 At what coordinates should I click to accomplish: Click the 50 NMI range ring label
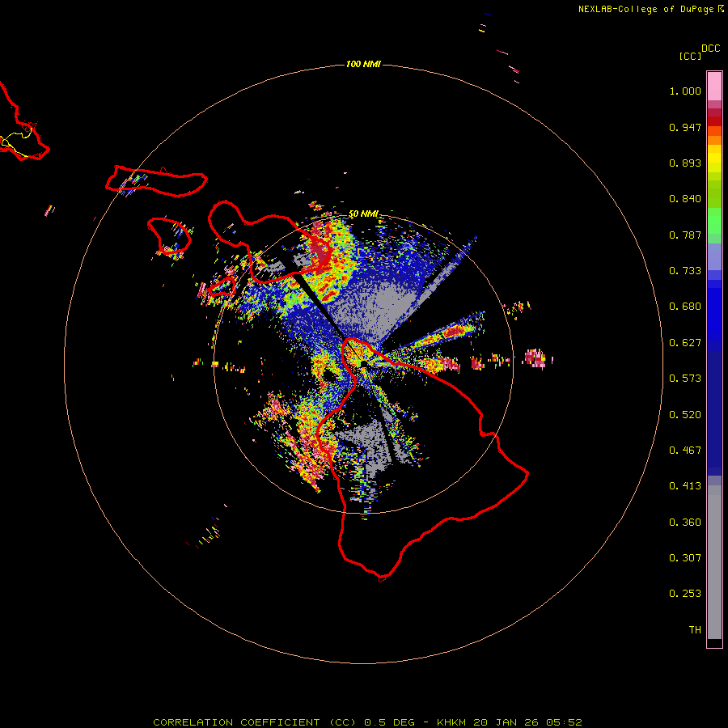[x=363, y=214]
